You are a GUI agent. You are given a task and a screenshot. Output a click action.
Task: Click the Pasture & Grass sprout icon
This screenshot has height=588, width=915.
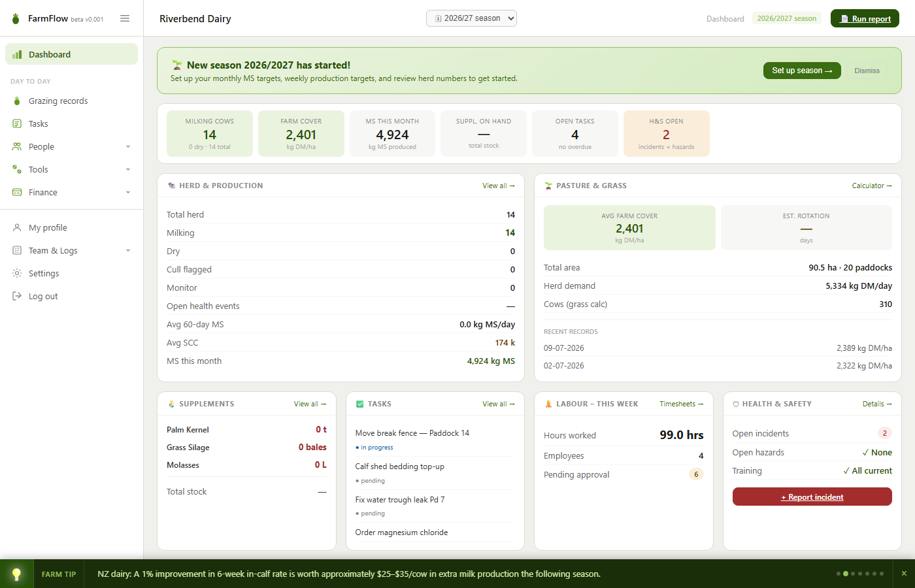(548, 186)
